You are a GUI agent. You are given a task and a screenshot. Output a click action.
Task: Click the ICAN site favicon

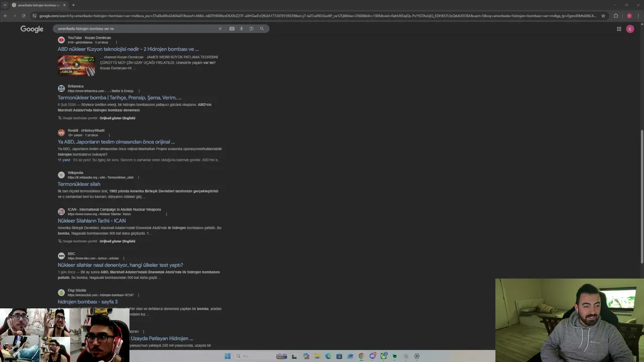click(61, 212)
